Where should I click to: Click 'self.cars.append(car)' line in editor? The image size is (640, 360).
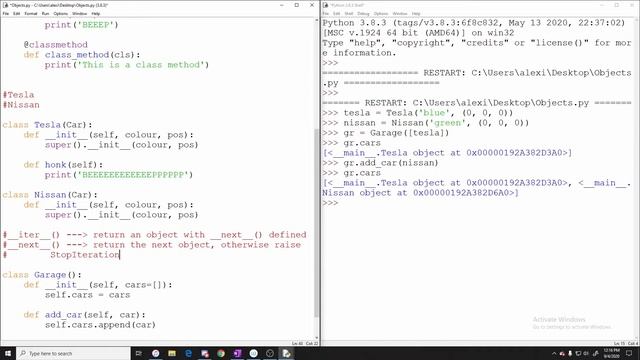100,325
